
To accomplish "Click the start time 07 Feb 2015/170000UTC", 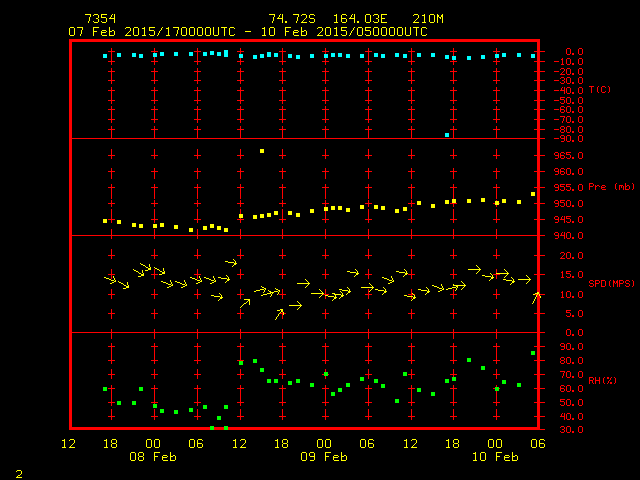I will (152, 32).
